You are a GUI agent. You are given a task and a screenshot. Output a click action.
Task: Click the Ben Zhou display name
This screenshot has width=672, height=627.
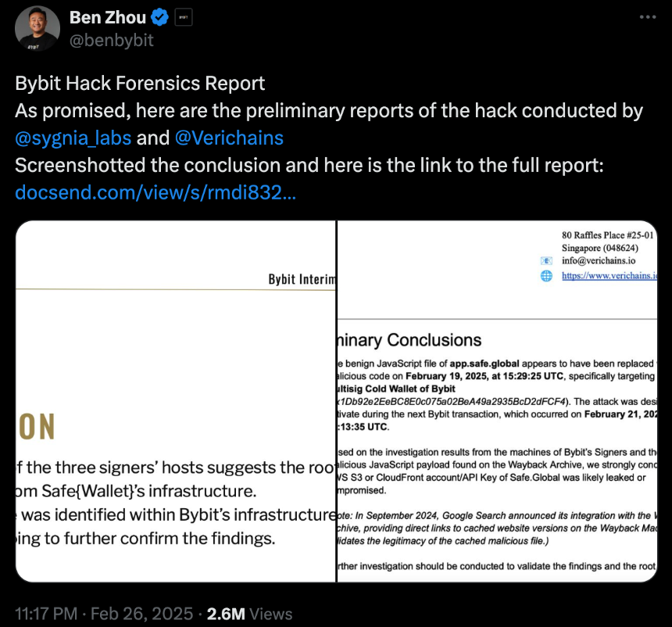tap(108, 17)
